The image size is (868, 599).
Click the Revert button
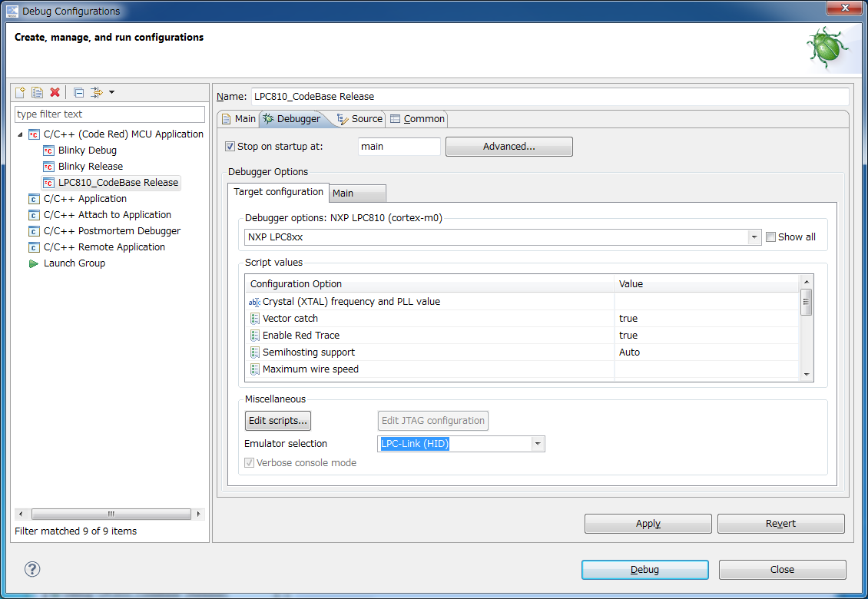coord(780,524)
